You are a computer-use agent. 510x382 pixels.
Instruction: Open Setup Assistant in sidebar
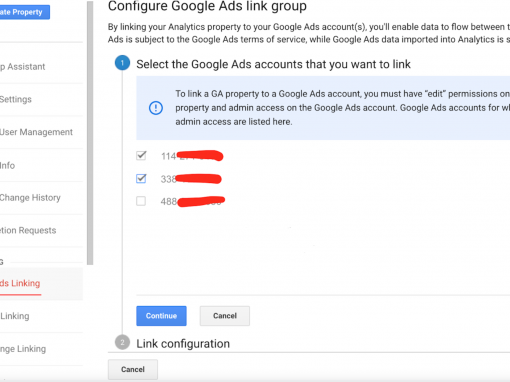pyautogui.click(x=22, y=67)
